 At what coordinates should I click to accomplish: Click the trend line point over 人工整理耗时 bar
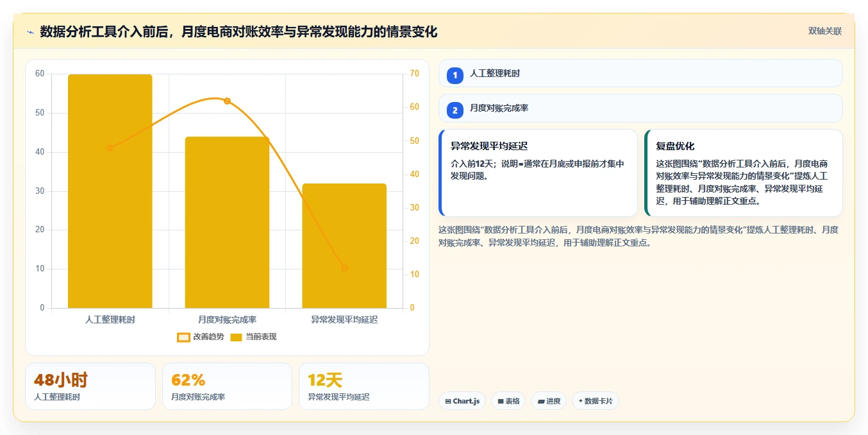tap(110, 148)
